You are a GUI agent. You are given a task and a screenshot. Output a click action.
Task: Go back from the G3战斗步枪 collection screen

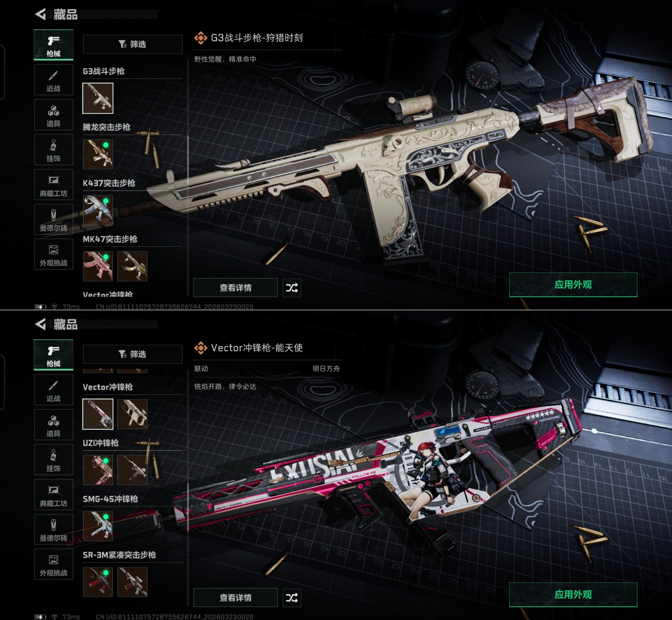40,14
